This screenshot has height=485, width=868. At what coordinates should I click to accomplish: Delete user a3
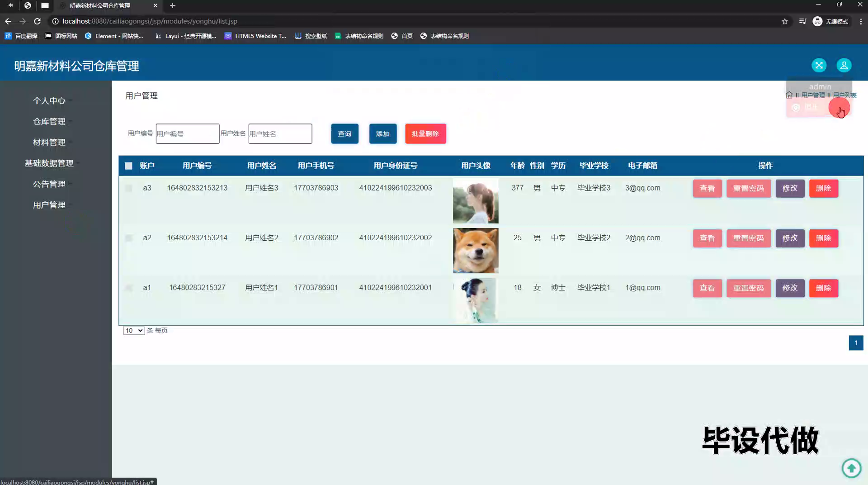click(824, 189)
